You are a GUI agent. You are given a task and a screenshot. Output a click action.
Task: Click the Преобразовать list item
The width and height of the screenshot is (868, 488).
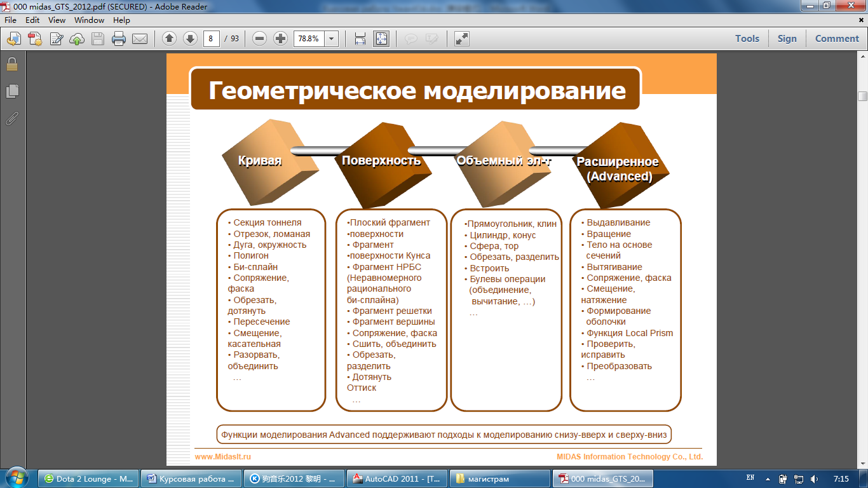click(x=616, y=366)
